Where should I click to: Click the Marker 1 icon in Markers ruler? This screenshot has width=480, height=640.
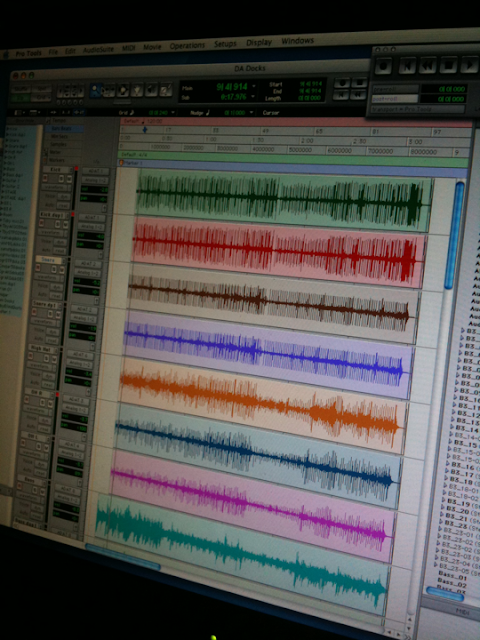coord(121,162)
